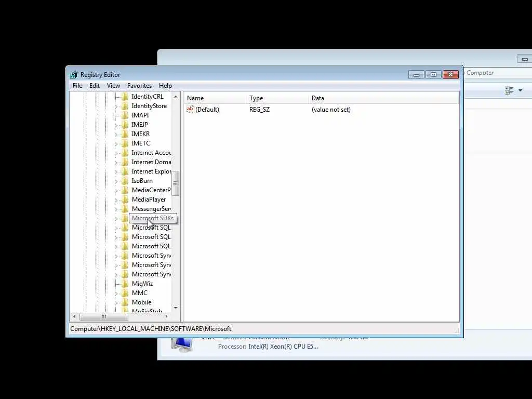Expand the IdentityStore key

tap(116, 107)
